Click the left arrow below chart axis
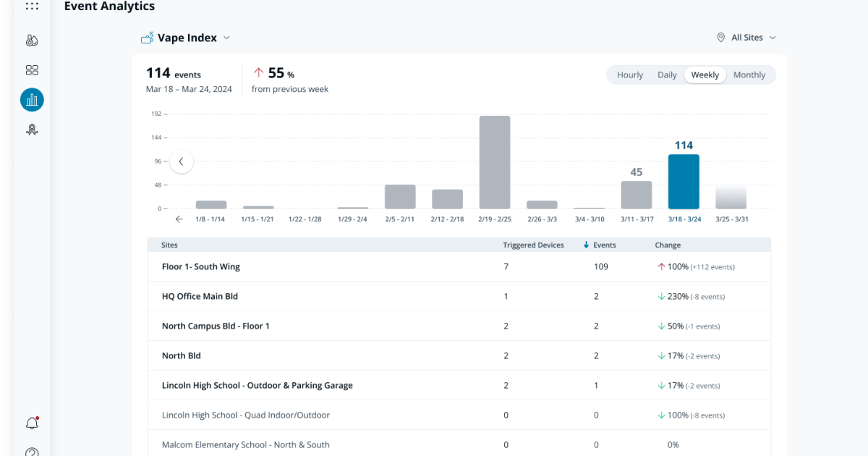 [179, 219]
